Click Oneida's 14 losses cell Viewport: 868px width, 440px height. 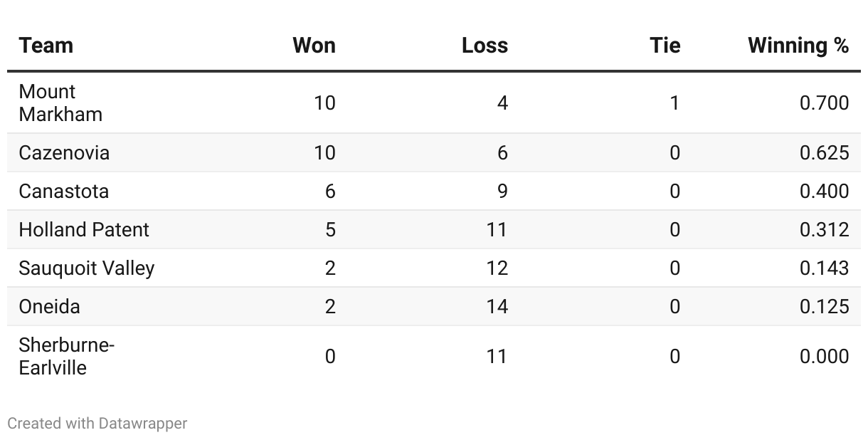coord(497,307)
